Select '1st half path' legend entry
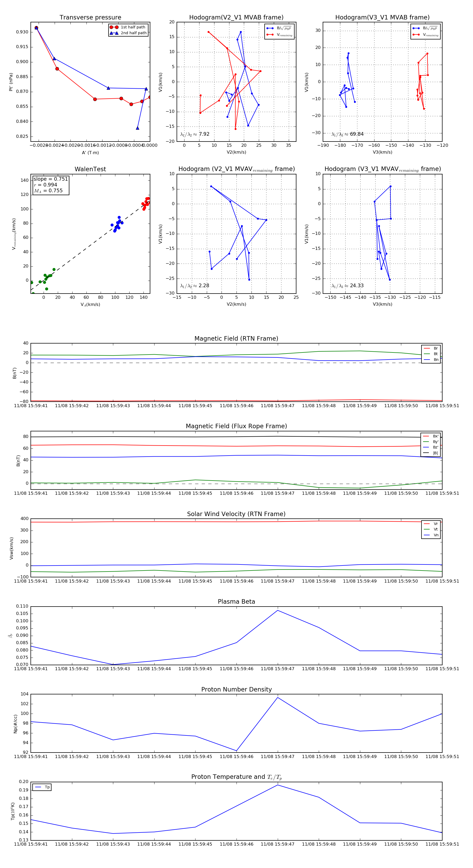 click(128, 27)
